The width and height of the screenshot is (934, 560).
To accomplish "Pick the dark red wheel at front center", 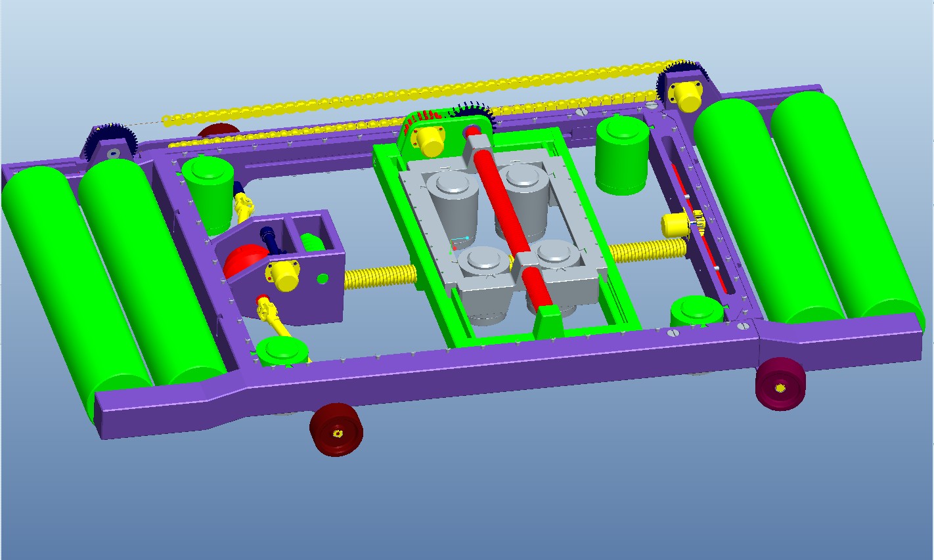I will (337, 429).
